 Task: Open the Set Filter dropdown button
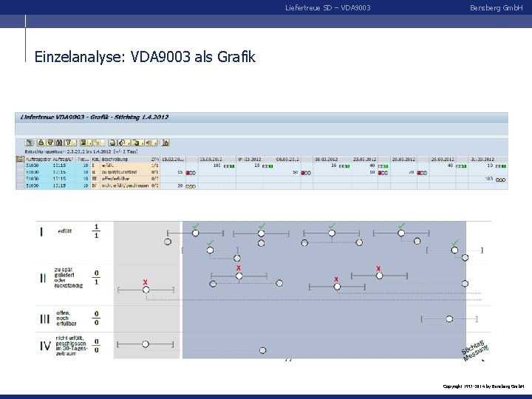point(71,143)
